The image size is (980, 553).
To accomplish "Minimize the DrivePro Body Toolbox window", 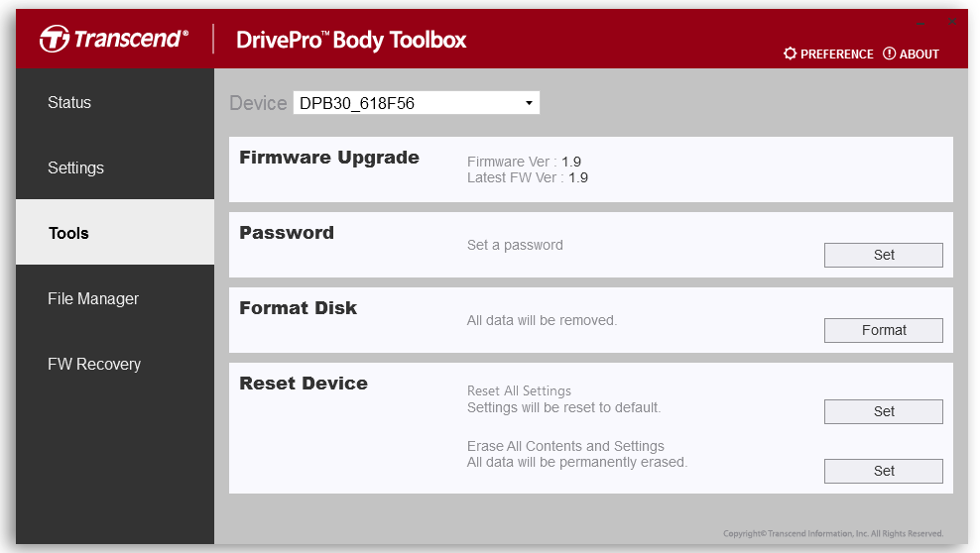I will pos(920,22).
